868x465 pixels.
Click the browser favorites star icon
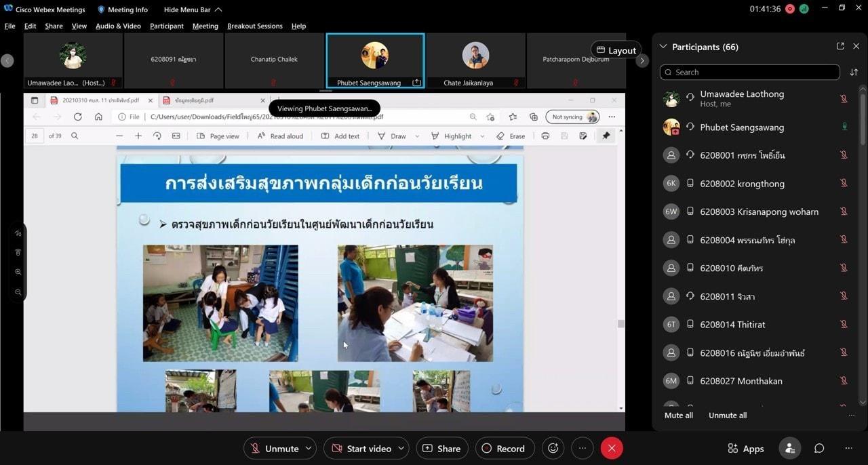(x=513, y=117)
